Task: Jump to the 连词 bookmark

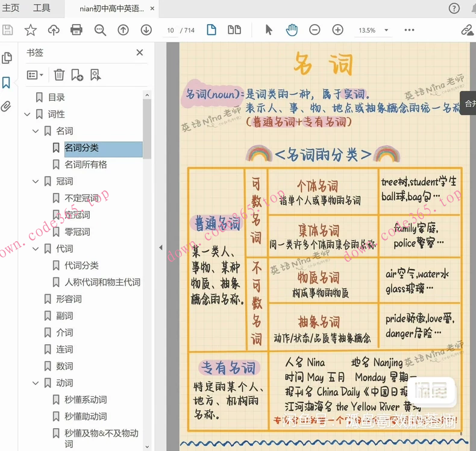Action: pos(64,350)
